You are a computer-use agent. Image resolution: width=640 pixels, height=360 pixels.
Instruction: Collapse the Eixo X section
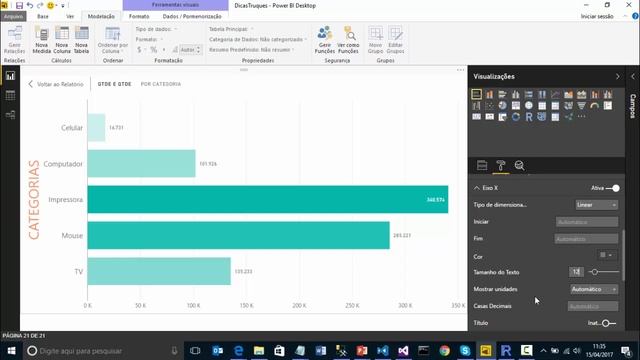click(x=477, y=188)
